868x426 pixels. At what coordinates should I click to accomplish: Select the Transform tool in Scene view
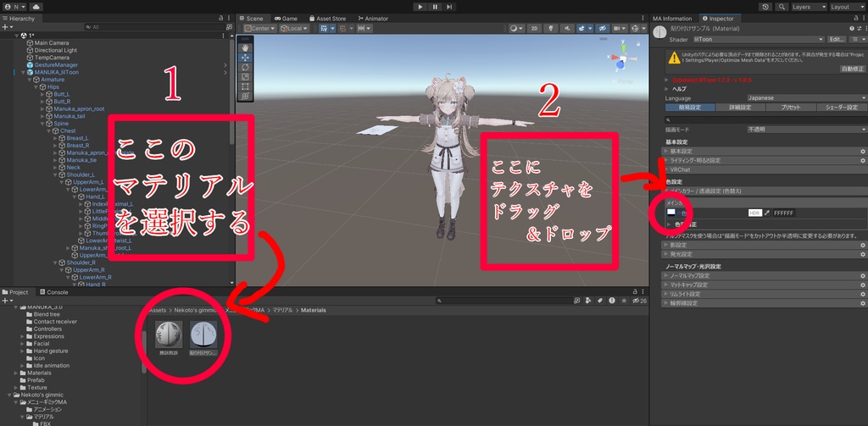pos(245,96)
